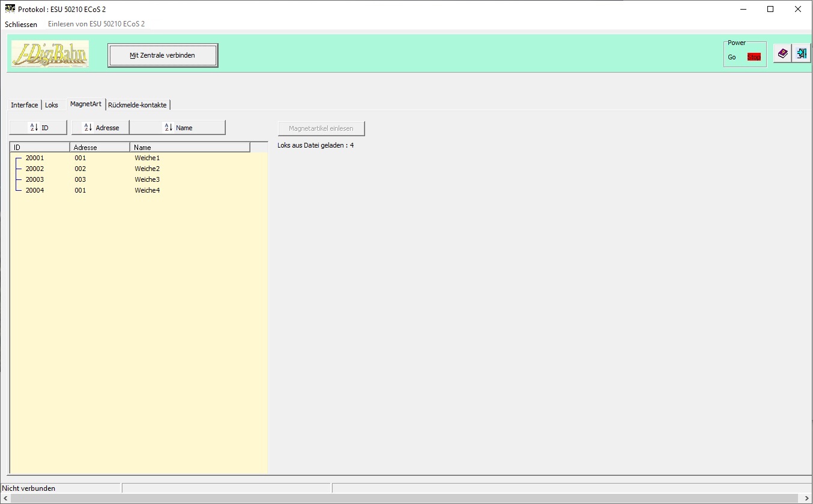Click the DigiBahn logo image
This screenshot has height=504, width=813.
pos(50,54)
